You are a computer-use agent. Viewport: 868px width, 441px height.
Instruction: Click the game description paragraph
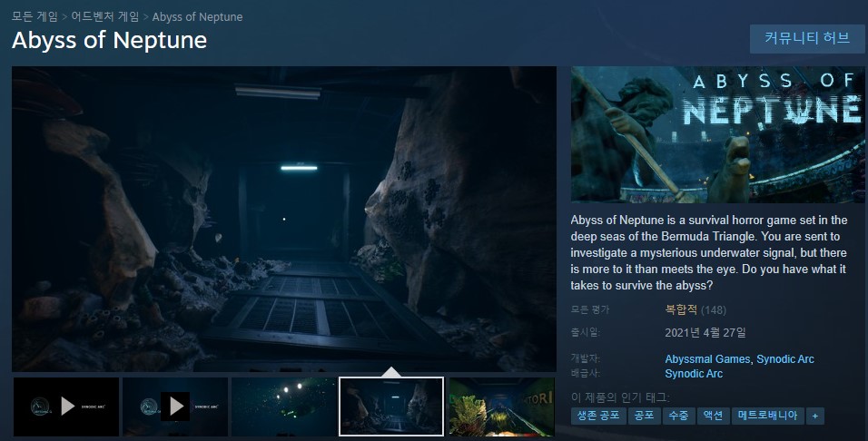(709, 253)
